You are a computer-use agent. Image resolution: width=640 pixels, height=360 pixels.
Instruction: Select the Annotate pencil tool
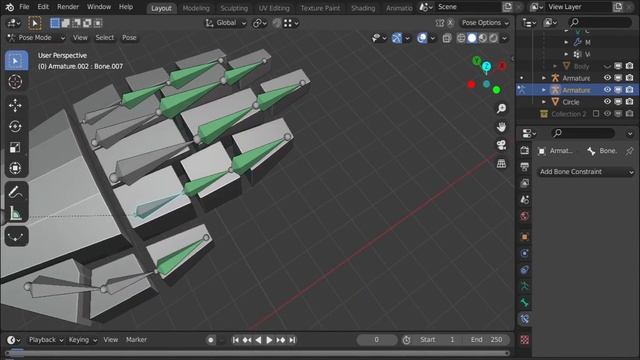16,192
